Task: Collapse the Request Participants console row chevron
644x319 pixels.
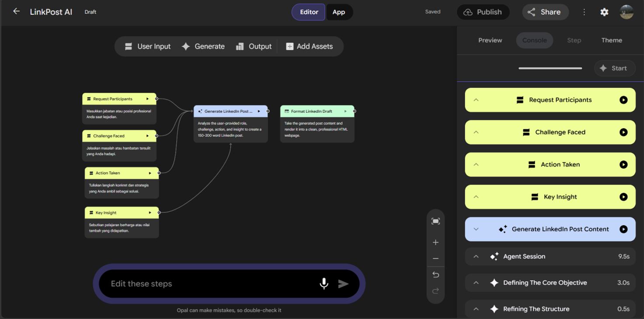Action: 476,100
